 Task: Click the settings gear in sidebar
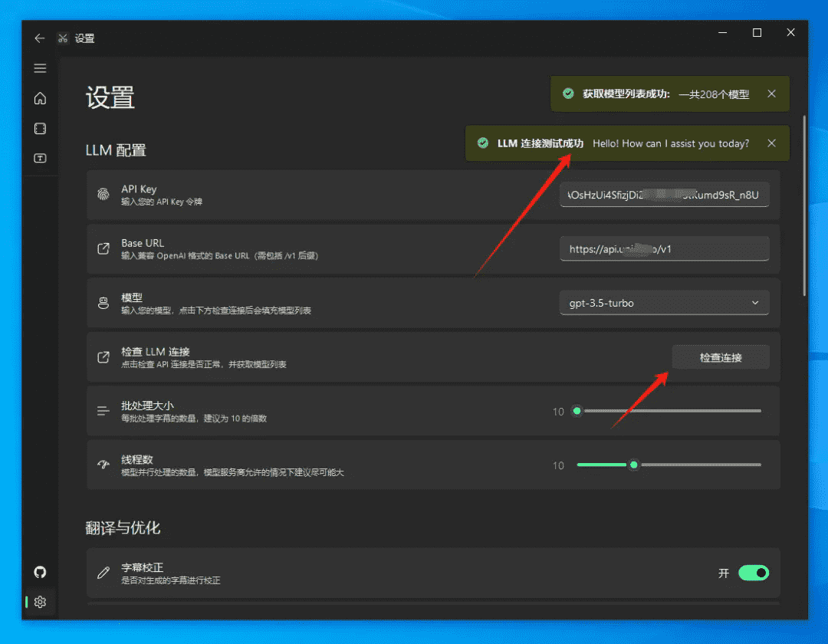[x=40, y=602]
